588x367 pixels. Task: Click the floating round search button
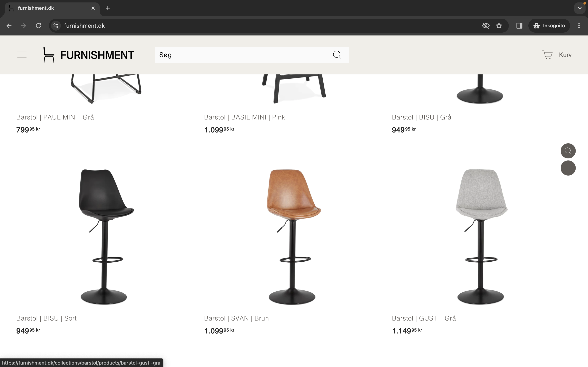click(568, 151)
